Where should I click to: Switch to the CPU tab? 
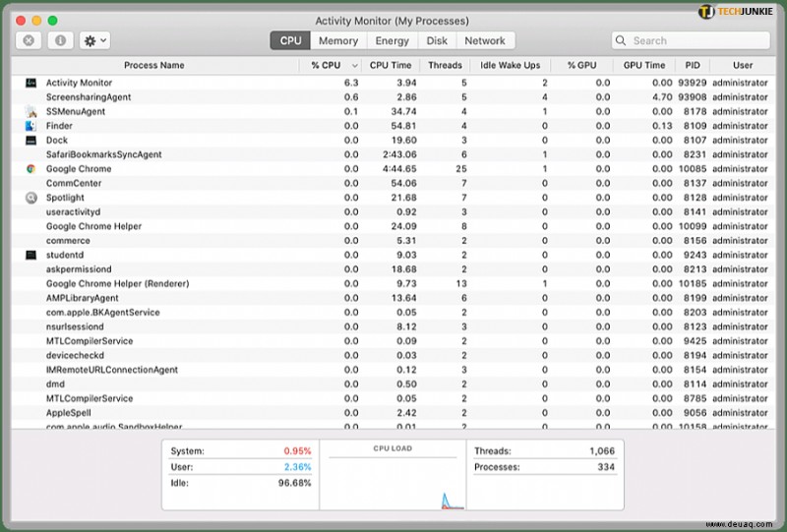coord(290,40)
